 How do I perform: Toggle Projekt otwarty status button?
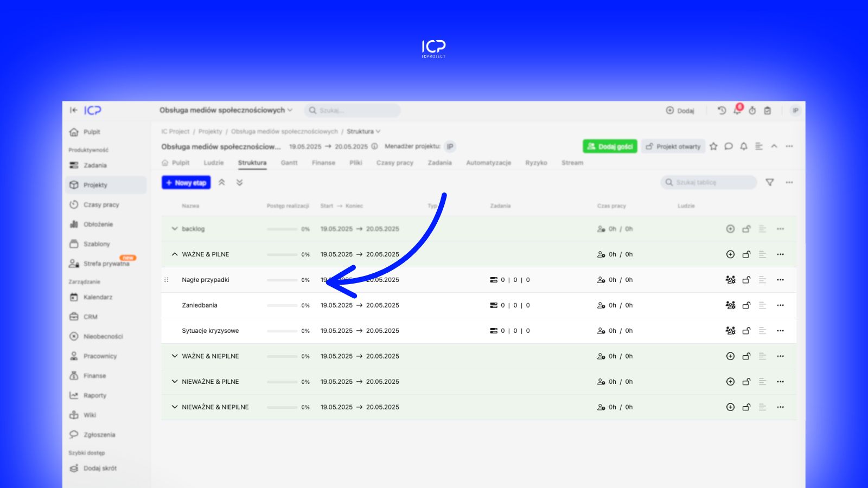pos(673,146)
